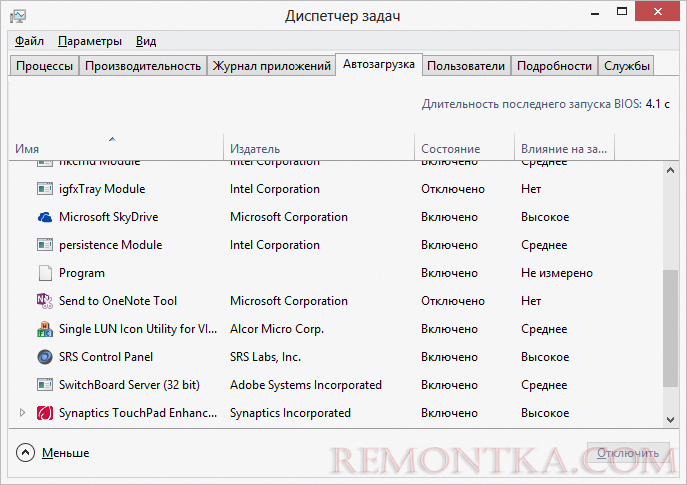Click the blank Program file icon
The height and width of the screenshot is (485, 687).
45,273
